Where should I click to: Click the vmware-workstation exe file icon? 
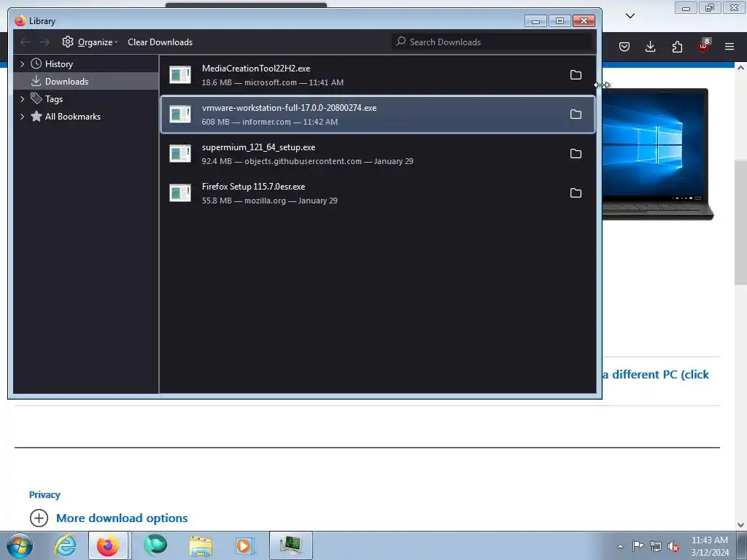(180, 114)
